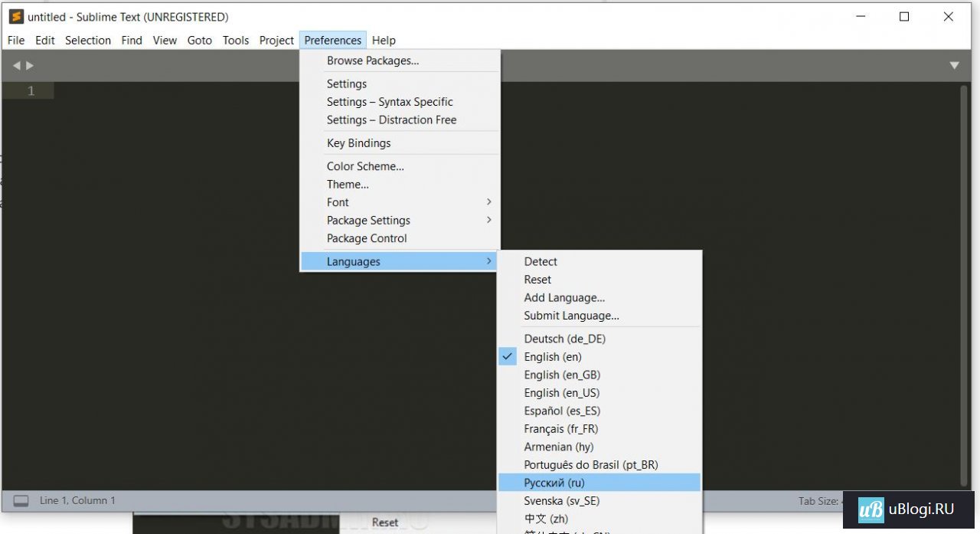Click the tab navigate-forward right arrow
The image size is (980, 534).
click(30, 66)
